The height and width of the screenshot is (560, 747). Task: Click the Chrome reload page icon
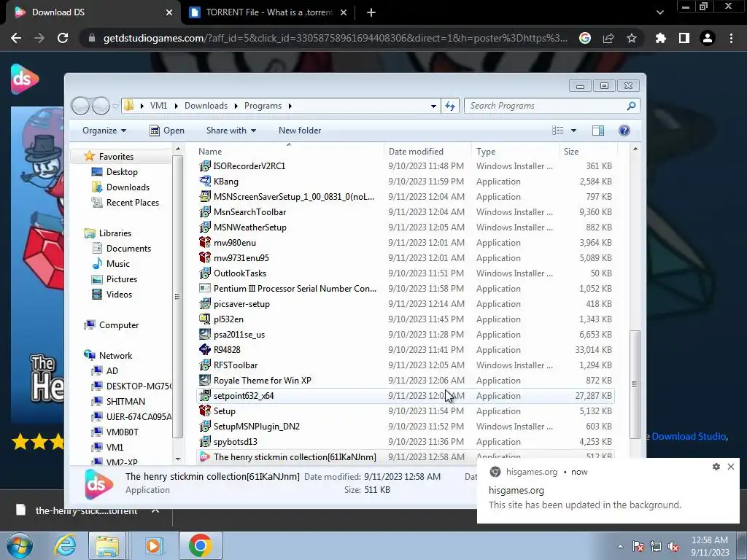pos(63,38)
